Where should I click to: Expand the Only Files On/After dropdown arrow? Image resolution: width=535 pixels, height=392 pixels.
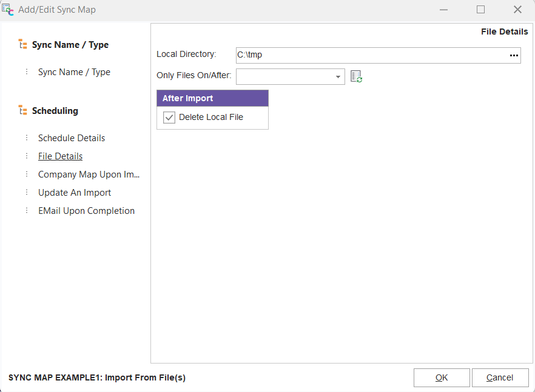(338, 77)
